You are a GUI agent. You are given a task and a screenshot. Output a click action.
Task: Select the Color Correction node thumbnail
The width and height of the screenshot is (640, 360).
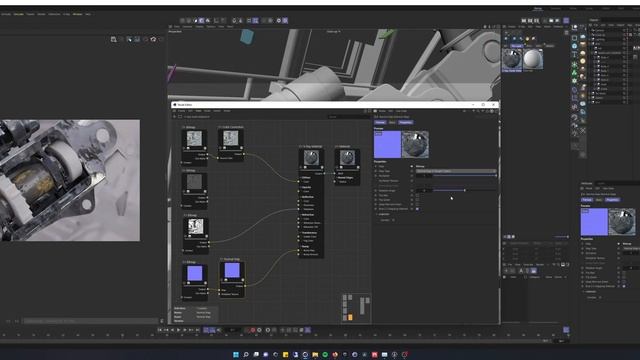[231, 138]
